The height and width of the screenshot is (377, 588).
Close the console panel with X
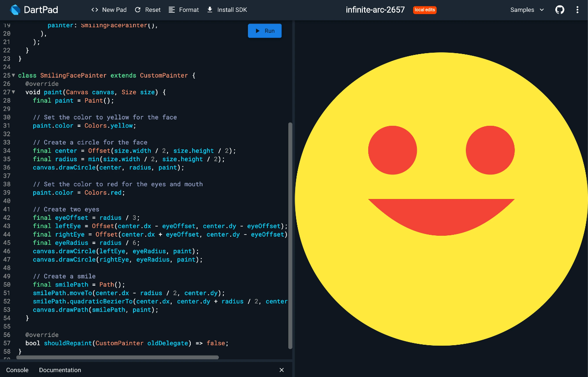pyautogui.click(x=282, y=370)
